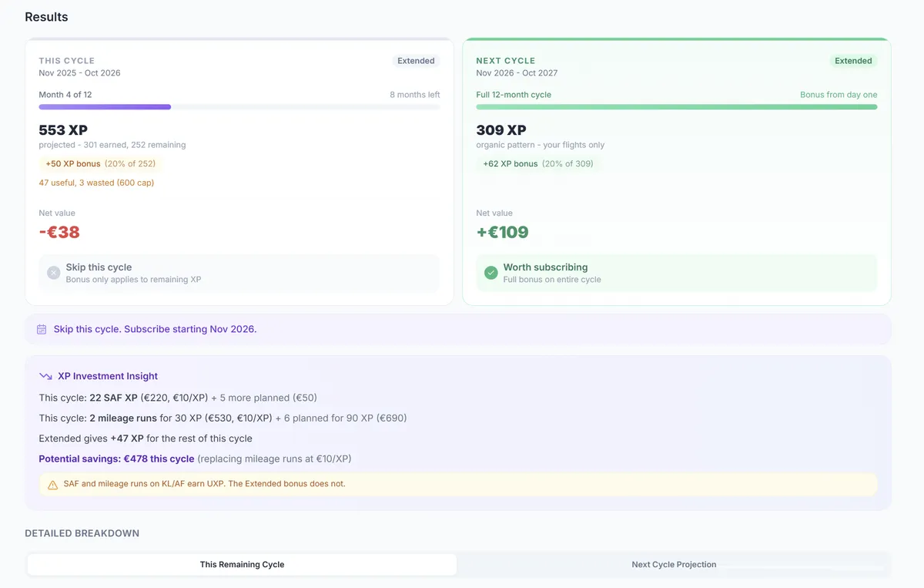
Task: Click the green full-cycle progress bar
Action: click(676, 106)
